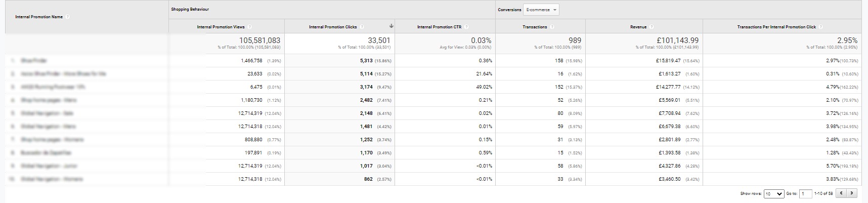Click the Internal Promotion Clicks header text
Viewport: 868px width, 203px height.
point(333,27)
